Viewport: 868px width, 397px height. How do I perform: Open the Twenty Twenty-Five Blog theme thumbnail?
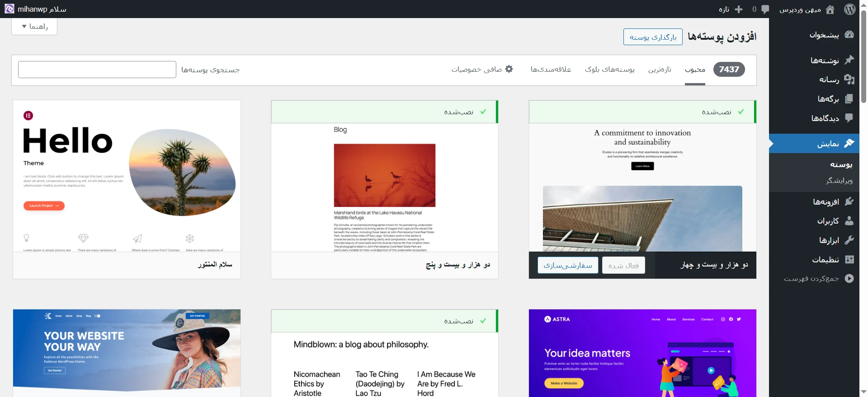point(385,187)
